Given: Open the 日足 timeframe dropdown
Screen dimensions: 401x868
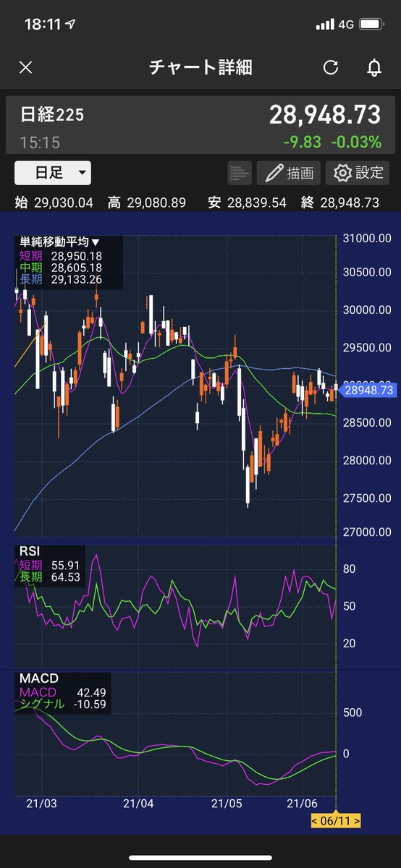Looking at the screenshot, I should point(53,173).
